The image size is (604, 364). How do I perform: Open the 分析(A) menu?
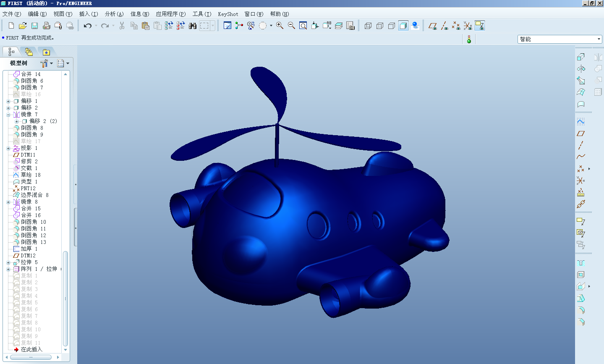114,14
